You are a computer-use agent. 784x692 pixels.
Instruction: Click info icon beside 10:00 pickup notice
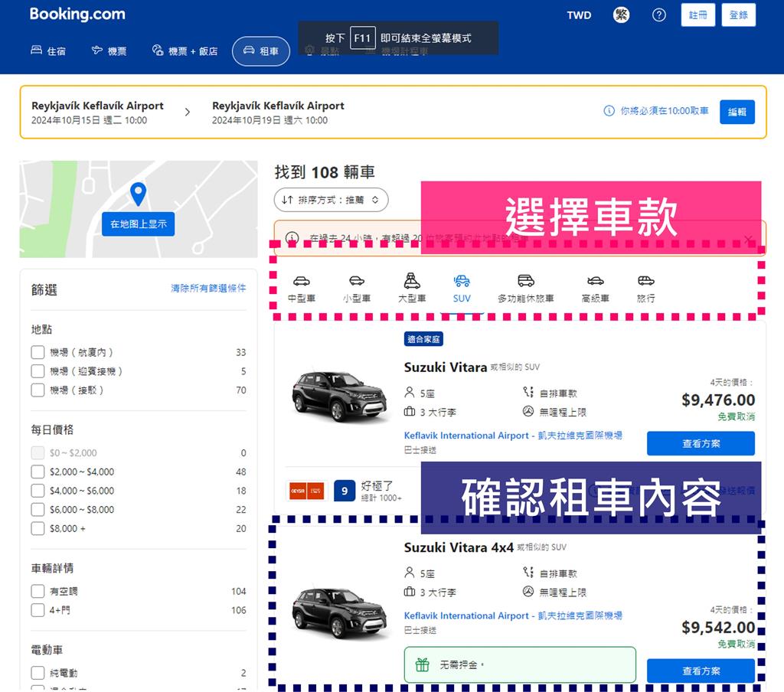[609, 110]
